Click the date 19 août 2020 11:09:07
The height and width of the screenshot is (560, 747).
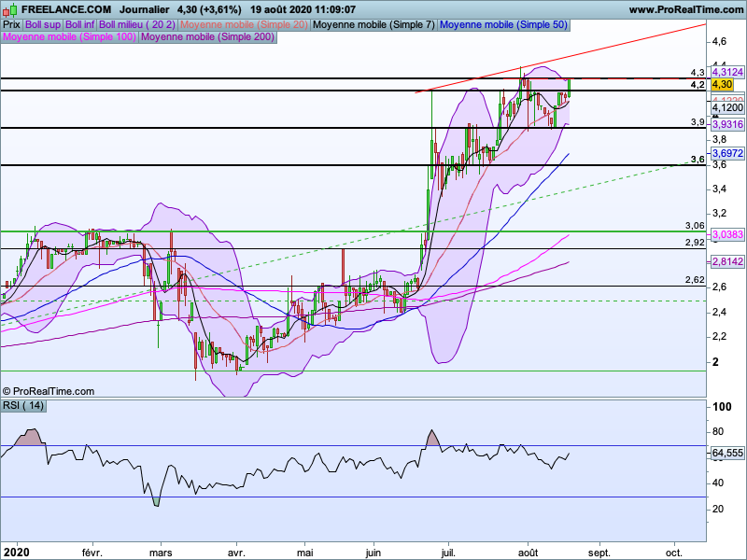click(x=303, y=9)
